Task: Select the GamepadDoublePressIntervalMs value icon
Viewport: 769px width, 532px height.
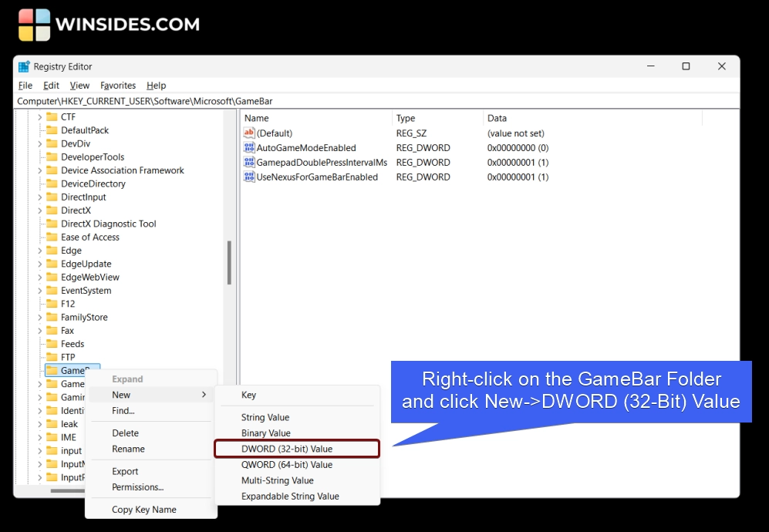Action: [x=249, y=162]
